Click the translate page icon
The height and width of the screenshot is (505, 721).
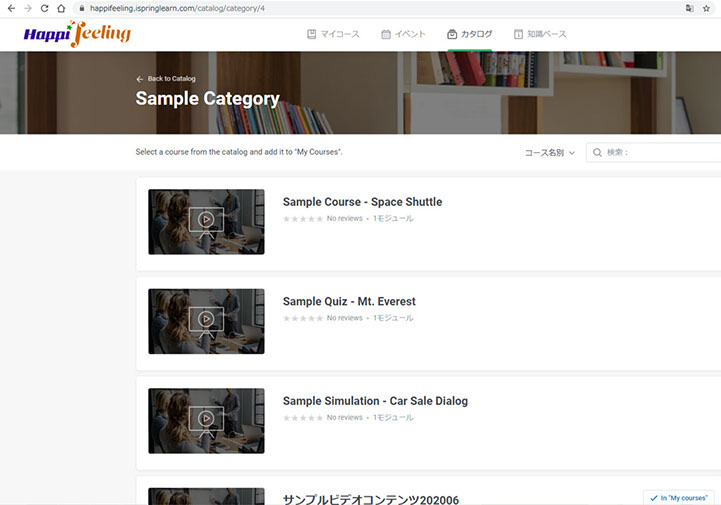coord(689,8)
